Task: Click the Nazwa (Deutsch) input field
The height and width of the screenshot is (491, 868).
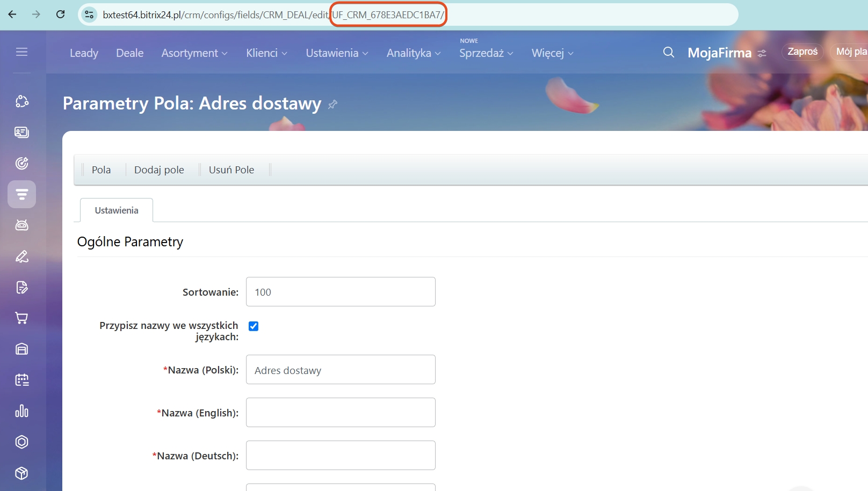Action: click(341, 456)
